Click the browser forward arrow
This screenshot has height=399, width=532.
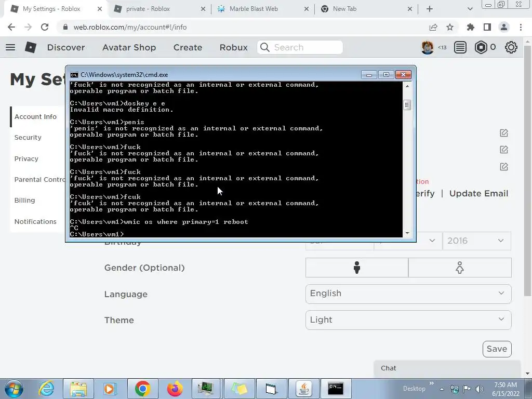[28, 27]
